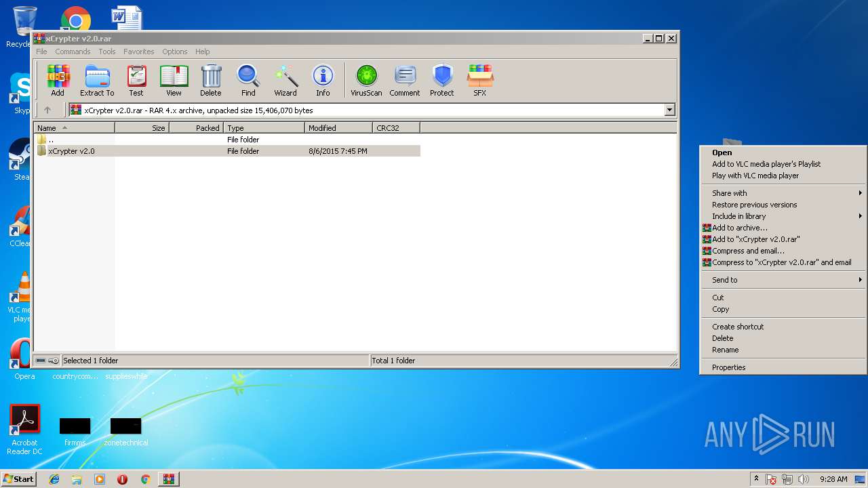Choose Open in the context menu
Viewport: 868px width, 488px height.
click(x=783, y=152)
